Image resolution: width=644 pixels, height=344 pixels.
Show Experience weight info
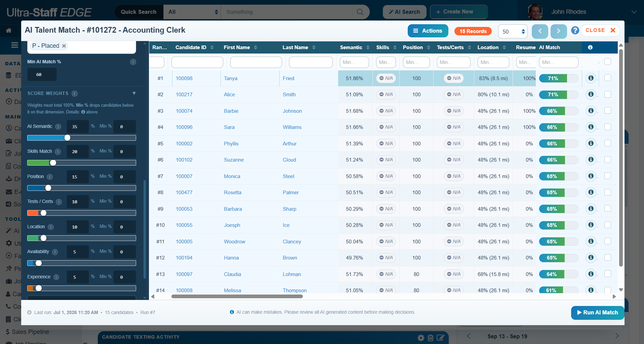coord(56,277)
